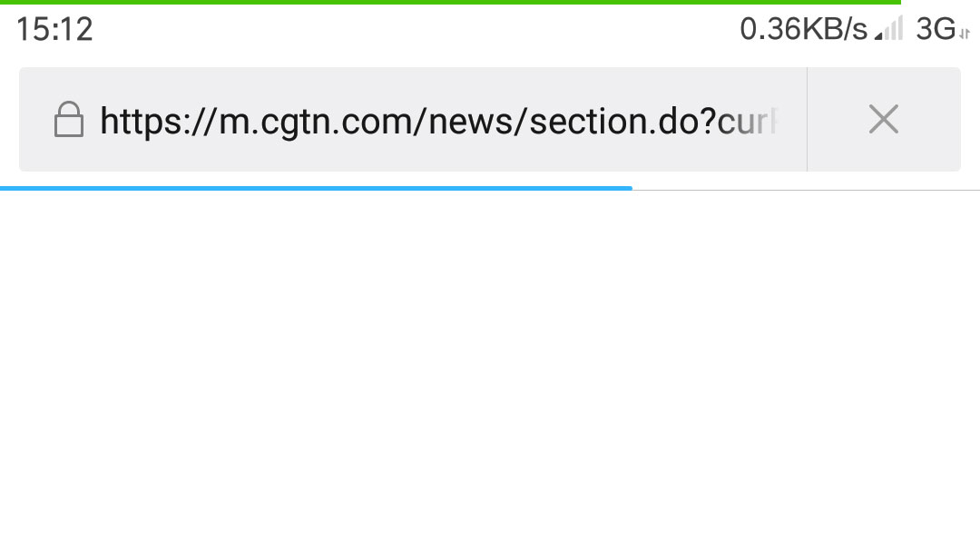Tap the cellular signal strength bars
Viewport: 980px width, 552px height.
pos(888,29)
